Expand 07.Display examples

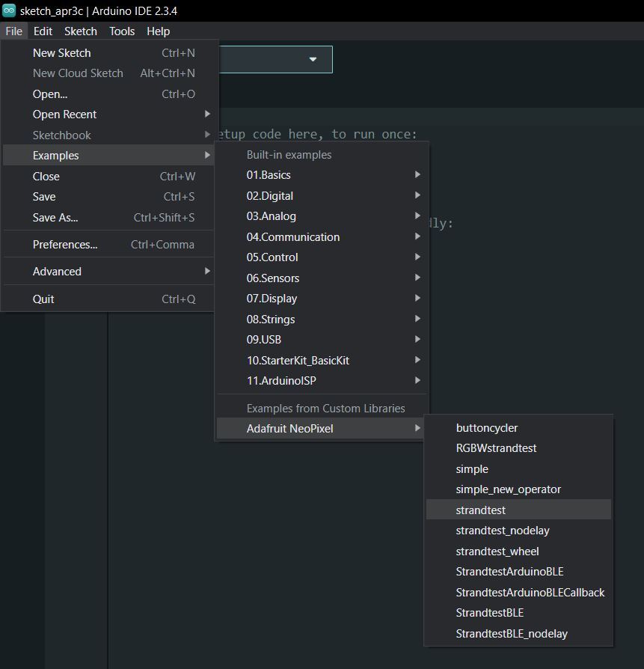coord(322,299)
